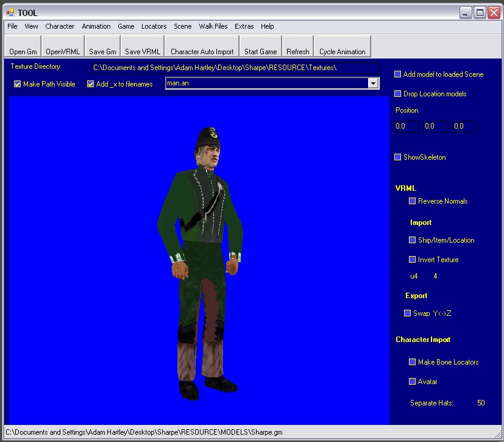
Task: Click the Import section heading
Action: click(x=421, y=223)
